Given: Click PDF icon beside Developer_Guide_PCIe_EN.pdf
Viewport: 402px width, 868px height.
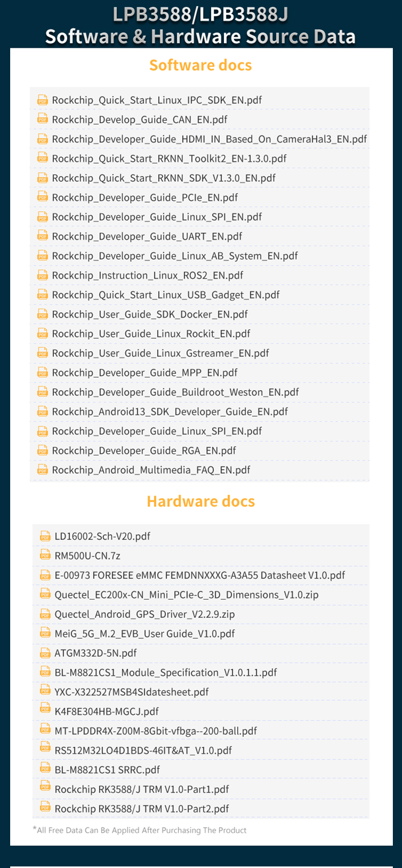Looking at the screenshot, I should (x=42, y=197).
